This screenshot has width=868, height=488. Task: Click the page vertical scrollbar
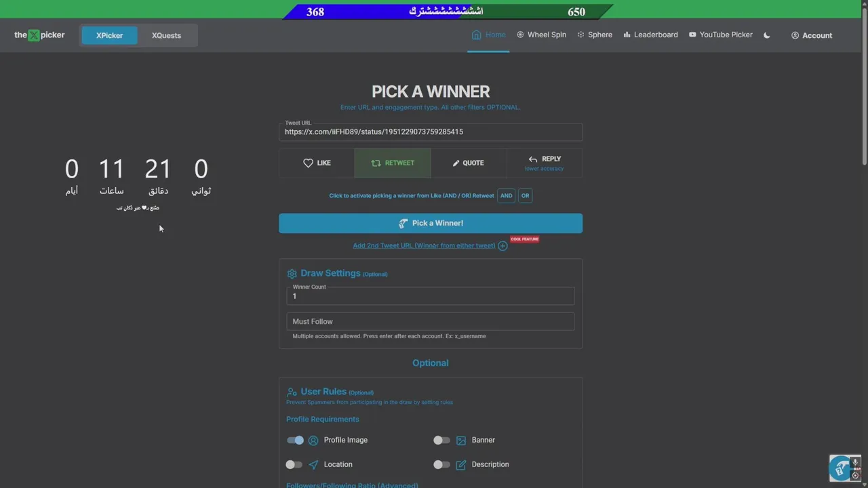click(x=864, y=88)
